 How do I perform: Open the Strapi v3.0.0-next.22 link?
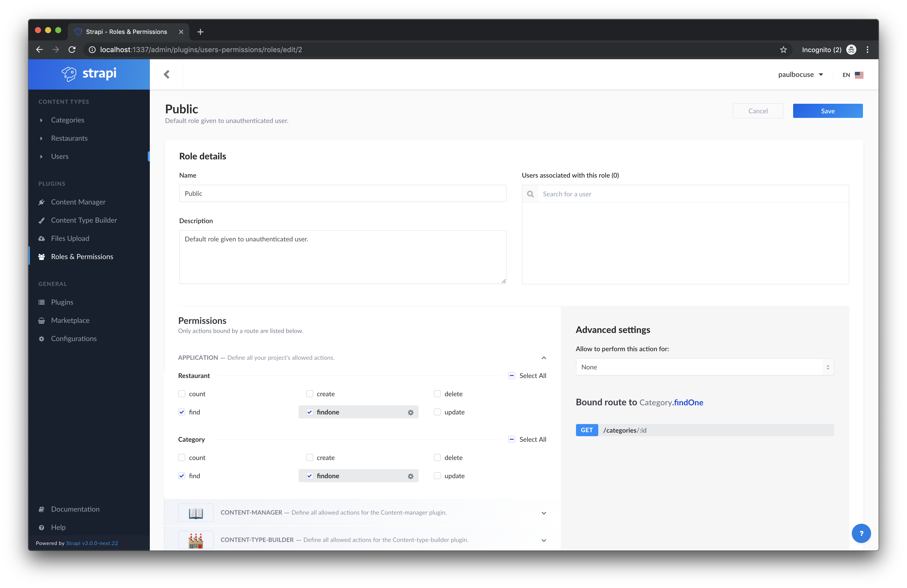92,543
